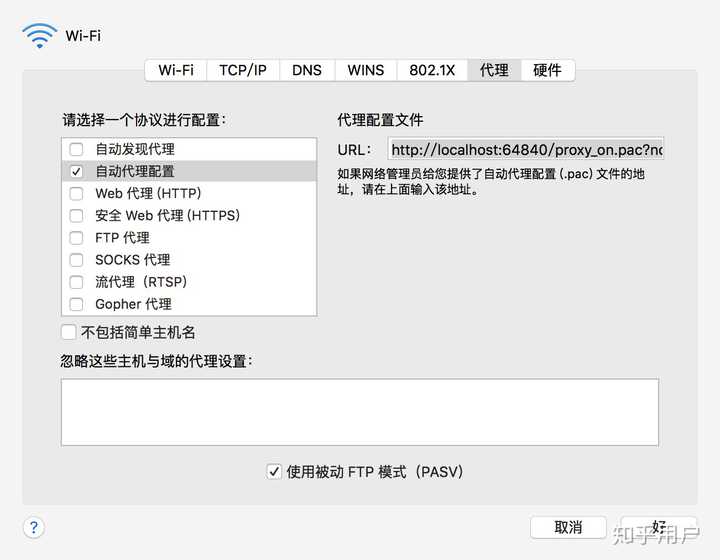The image size is (720, 560).
Task: Click the 取消 button
Action: coord(568,527)
